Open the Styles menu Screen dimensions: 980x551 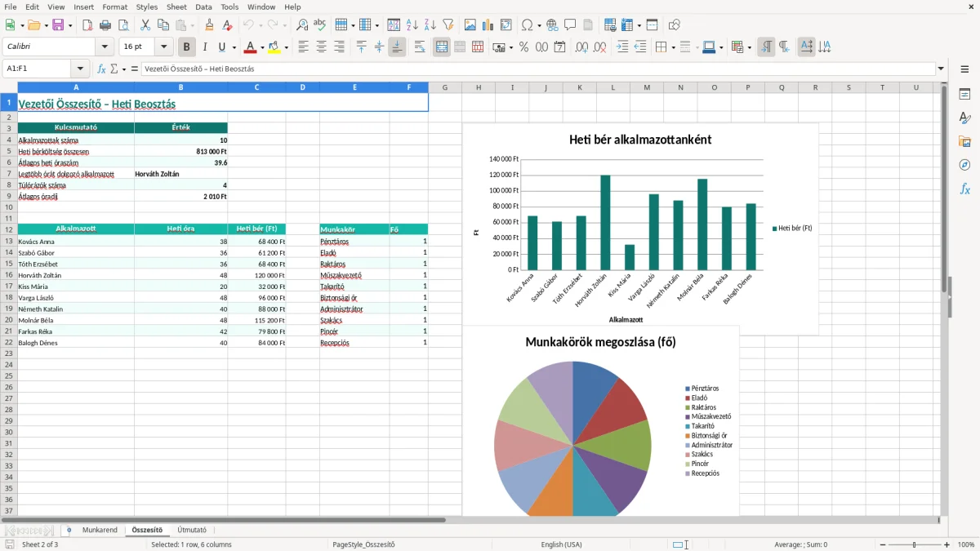(x=147, y=7)
